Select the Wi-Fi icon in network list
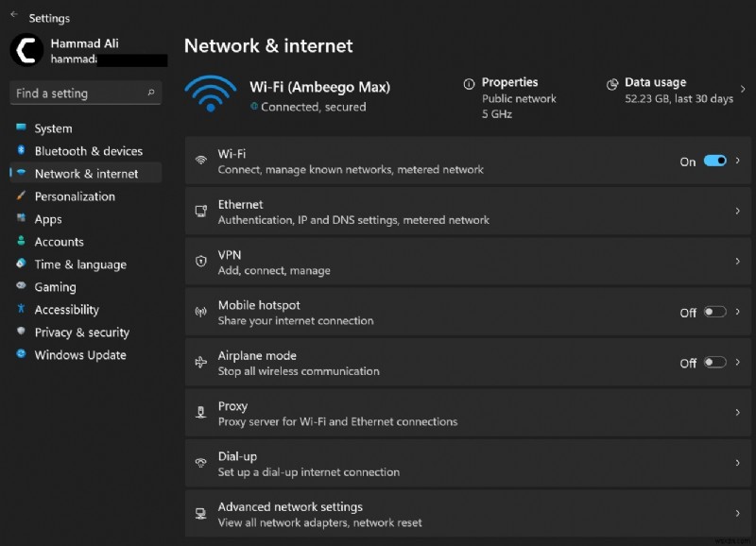 [201, 161]
